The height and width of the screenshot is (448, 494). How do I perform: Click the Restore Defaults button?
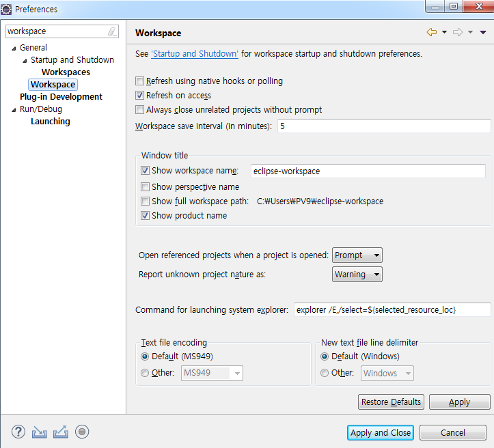coord(391,402)
